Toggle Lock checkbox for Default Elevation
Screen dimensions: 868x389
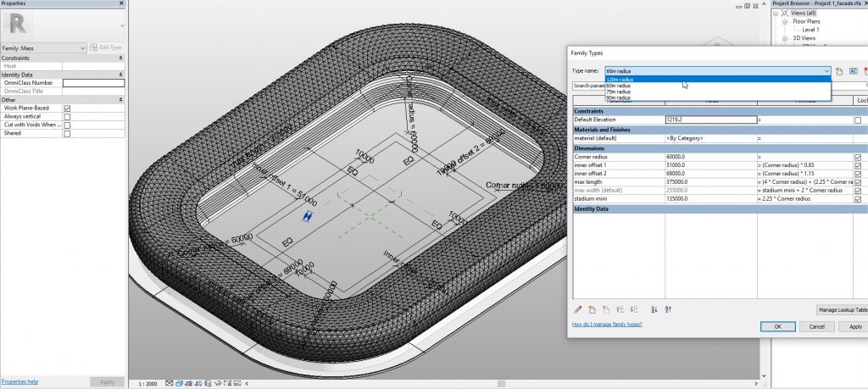tap(858, 120)
